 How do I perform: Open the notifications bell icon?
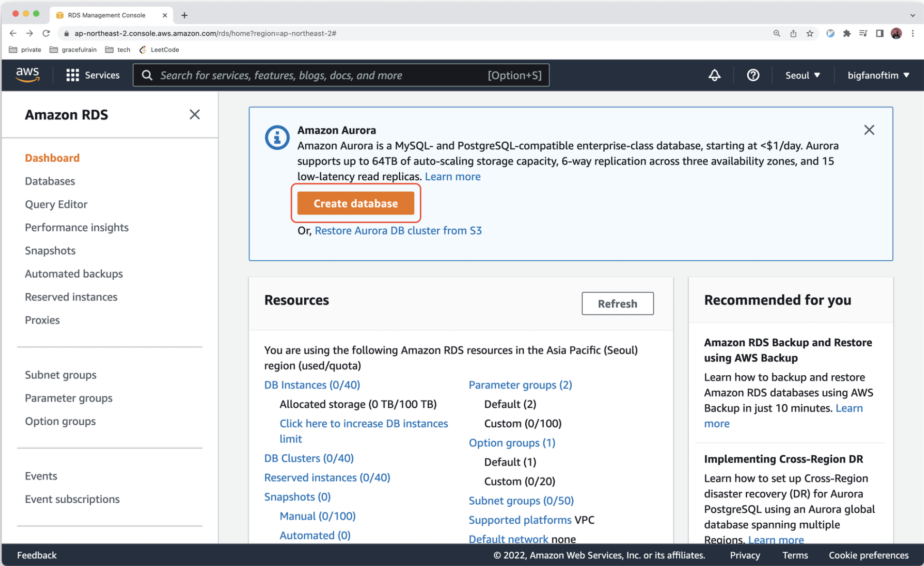[714, 75]
